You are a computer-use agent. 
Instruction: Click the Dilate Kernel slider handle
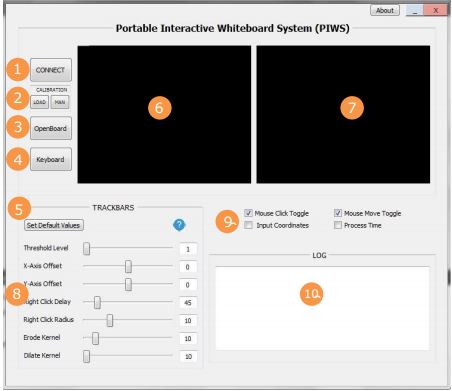tap(87, 356)
